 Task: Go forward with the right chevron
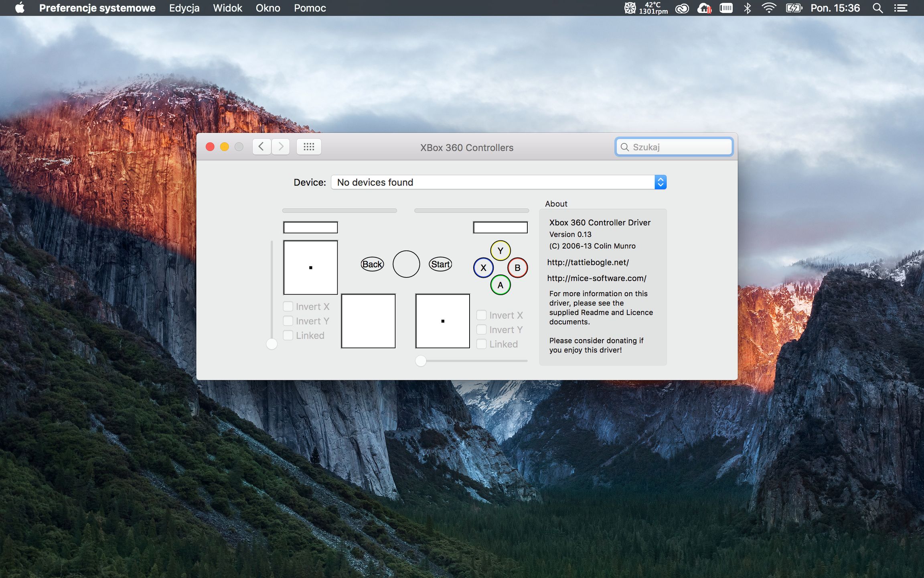[281, 147]
